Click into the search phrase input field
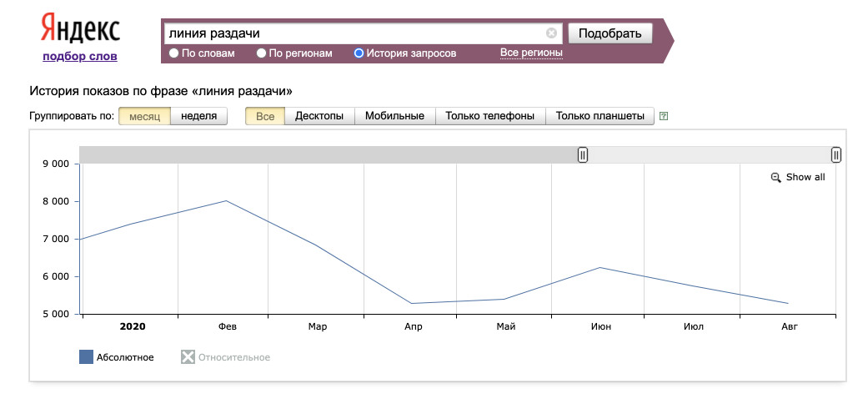Viewport: 868px width, 399px height. (350, 33)
